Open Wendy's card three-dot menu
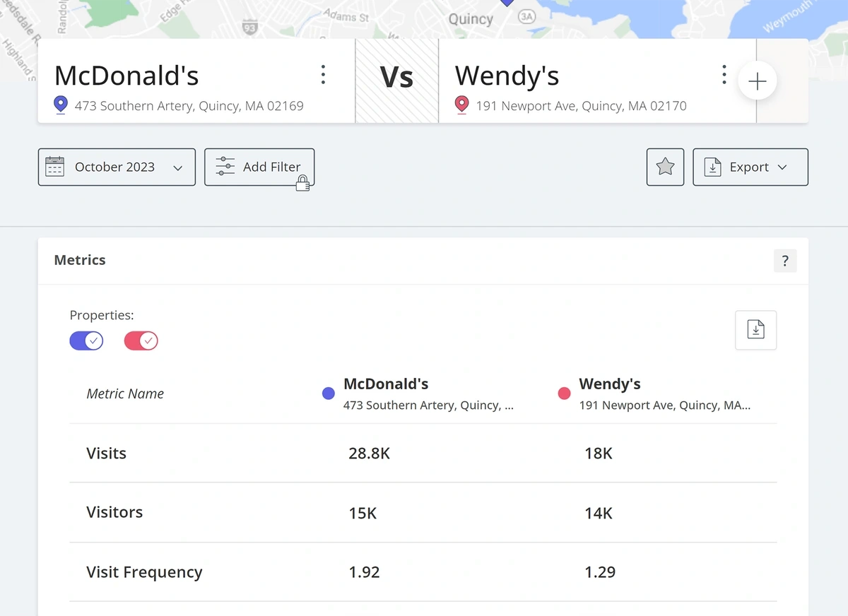 724,75
